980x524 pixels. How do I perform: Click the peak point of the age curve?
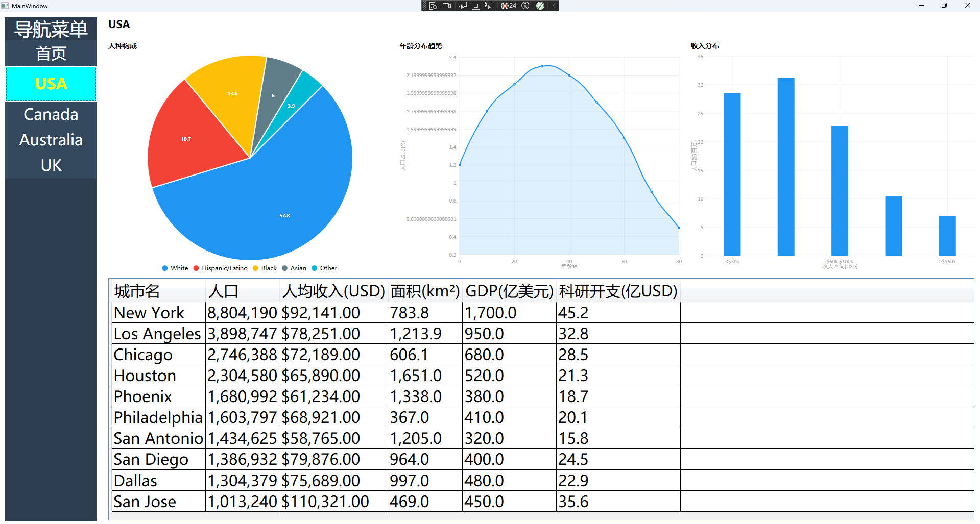[542, 66]
